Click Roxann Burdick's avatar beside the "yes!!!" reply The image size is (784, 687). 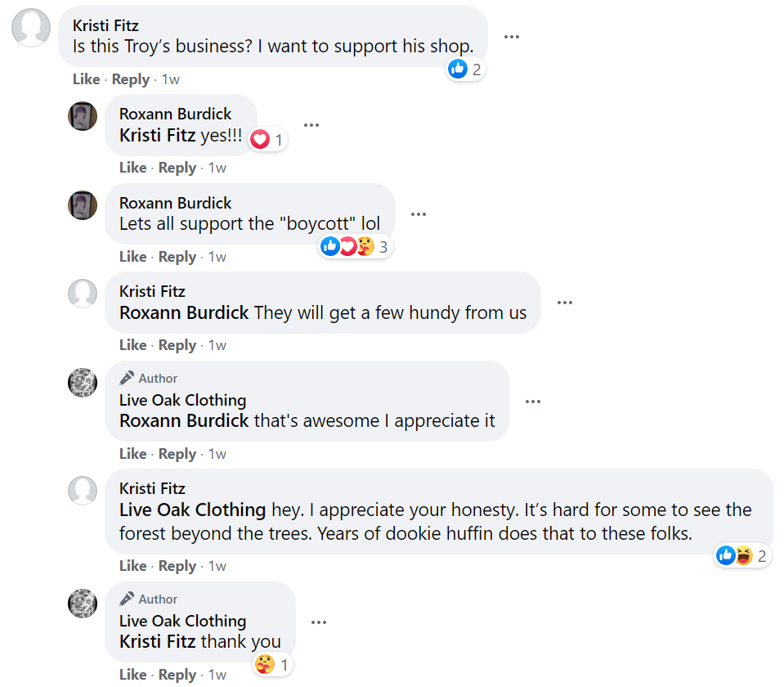(83, 116)
